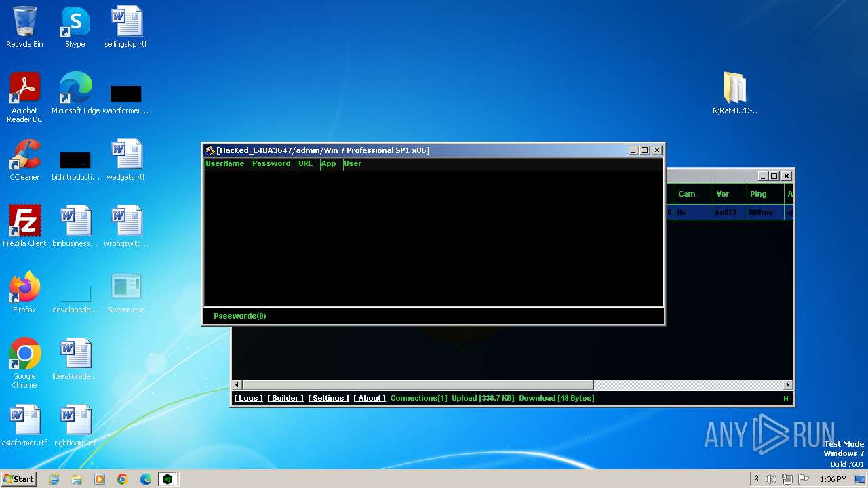Select the sellingskip.rtf document icon
This screenshot has height=488, width=868.
(x=126, y=27)
